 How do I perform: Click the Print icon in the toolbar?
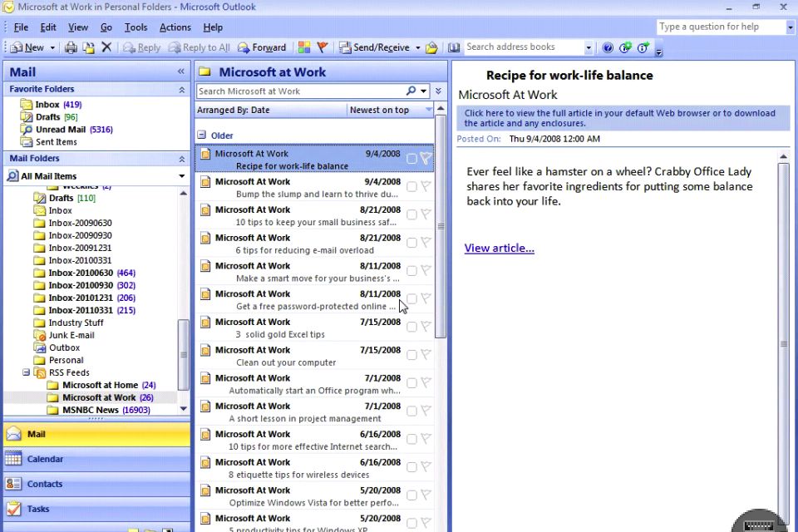tap(71, 48)
